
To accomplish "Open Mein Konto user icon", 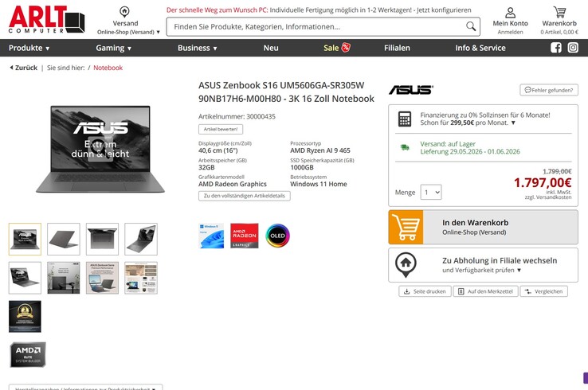I will click(x=510, y=13).
